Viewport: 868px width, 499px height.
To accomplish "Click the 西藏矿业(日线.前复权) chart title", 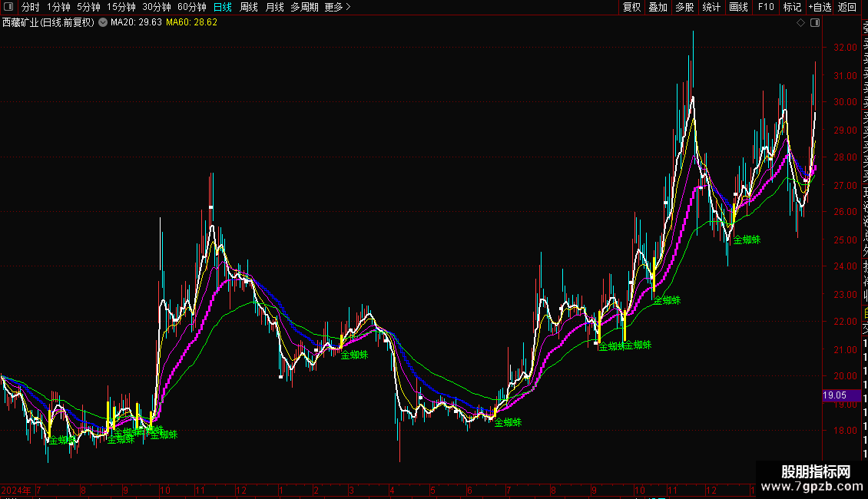I will [48, 23].
